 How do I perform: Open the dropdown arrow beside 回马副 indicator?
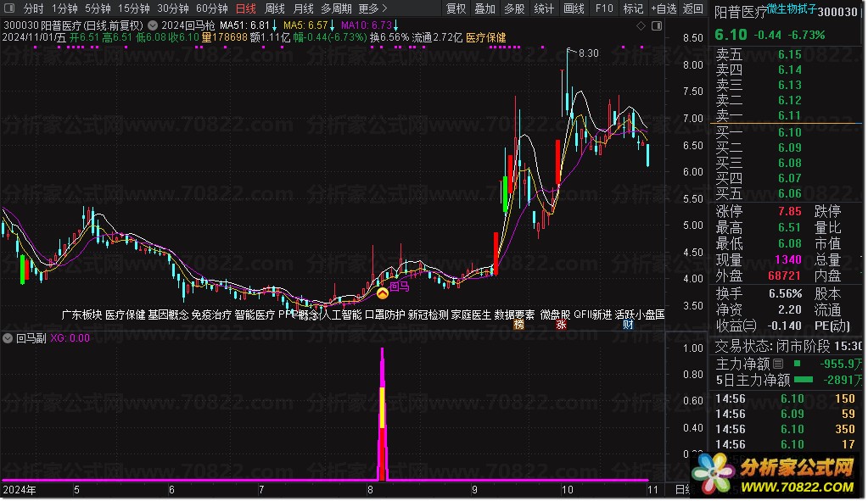[x=8, y=338]
